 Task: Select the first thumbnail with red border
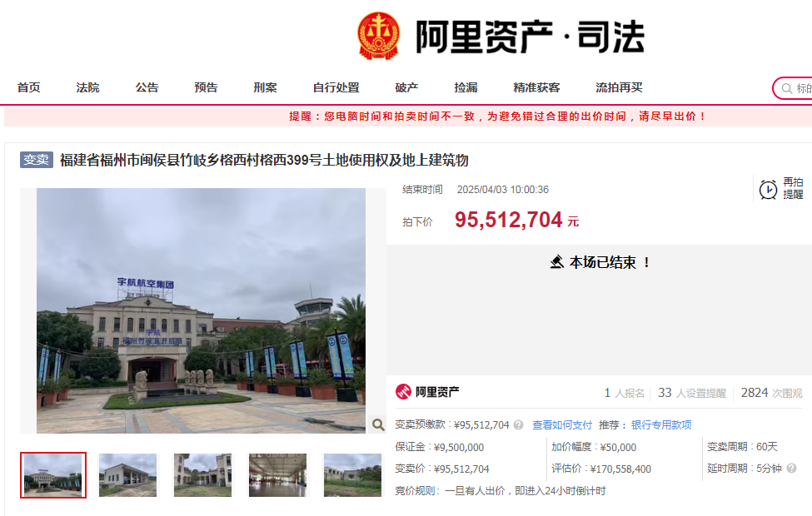(x=53, y=475)
